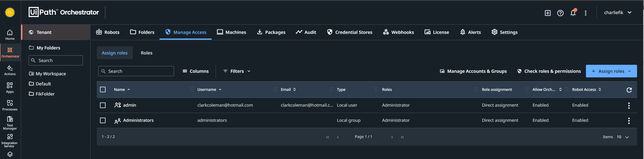Expand the Filters dropdown

tap(236, 71)
